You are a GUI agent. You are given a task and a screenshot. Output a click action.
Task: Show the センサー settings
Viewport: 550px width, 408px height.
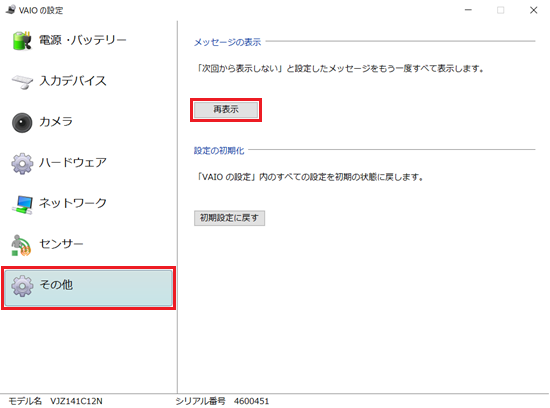pyautogui.click(x=61, y=243)
